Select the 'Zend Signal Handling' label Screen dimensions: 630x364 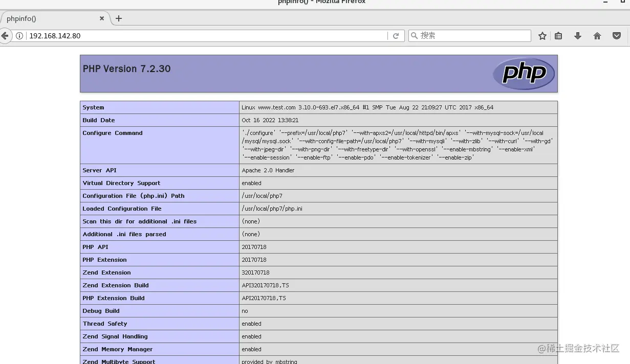(x=115, y=336)
